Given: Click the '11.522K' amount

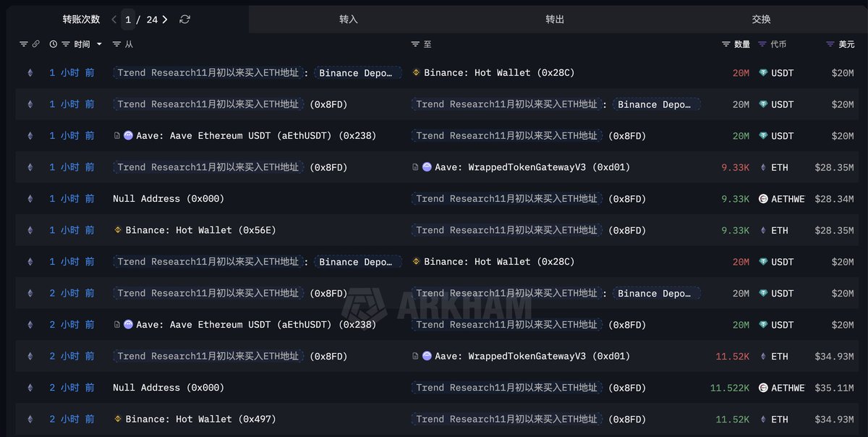Looking at the screenshot, I should [730, 388].
